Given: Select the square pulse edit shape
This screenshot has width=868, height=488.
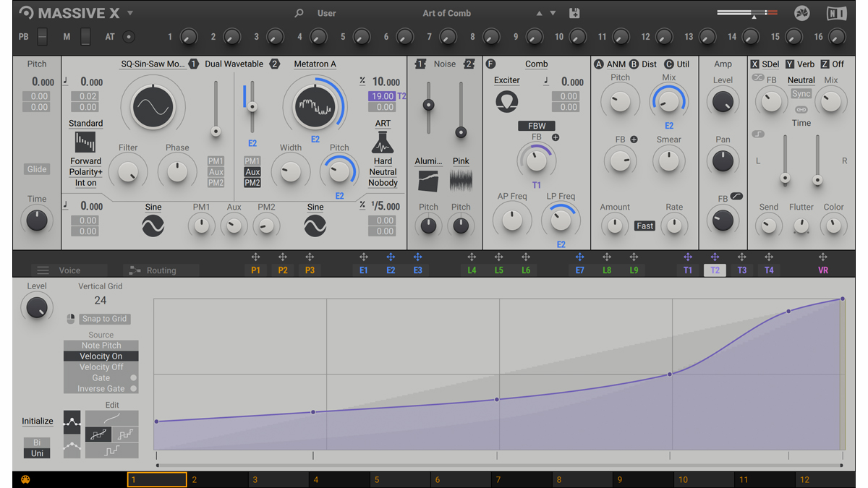Looking at the screenshot, I should tap(112, 450).
